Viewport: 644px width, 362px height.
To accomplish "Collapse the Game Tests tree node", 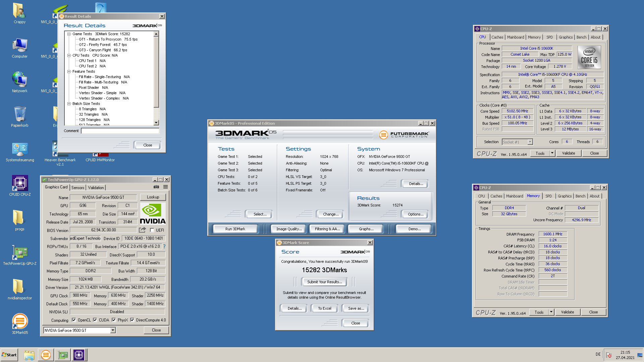I will point(69,34).
